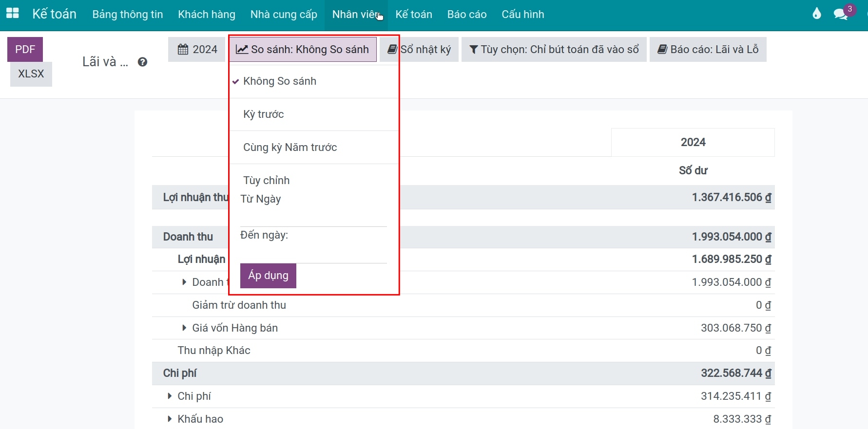Screen dimensions: 868x429
Task: Expand Giá vốn Hàng bán row
Action: 184,328
